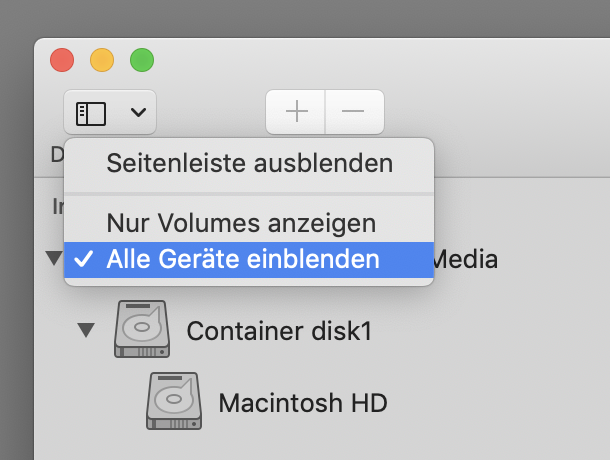Zoom the window using the green button
This screenshot has width=610, height=460.
[x=142, y=60]
